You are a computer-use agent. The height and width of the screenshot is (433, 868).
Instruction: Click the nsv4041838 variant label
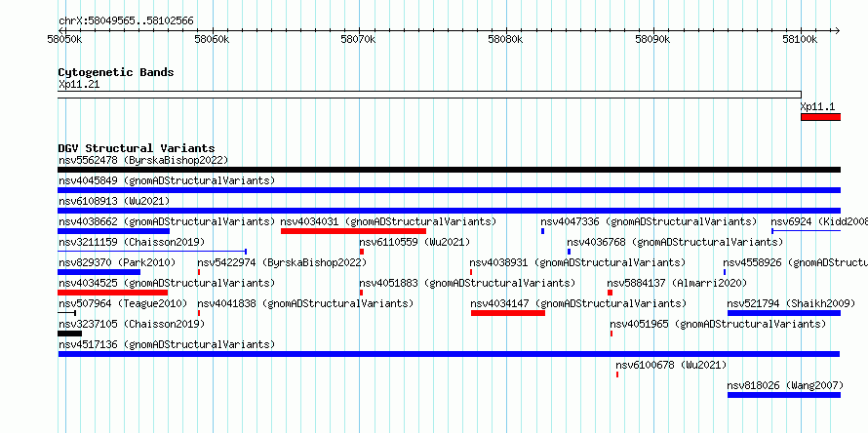(x=305, y=304)
